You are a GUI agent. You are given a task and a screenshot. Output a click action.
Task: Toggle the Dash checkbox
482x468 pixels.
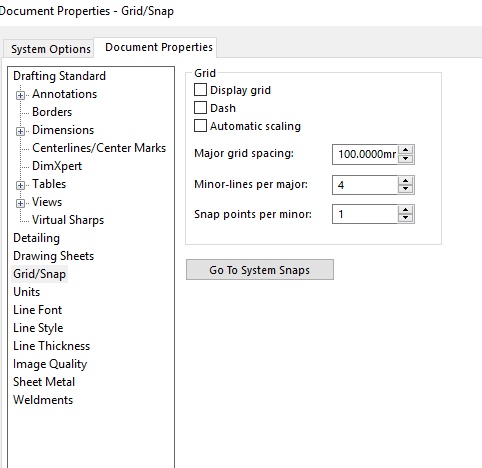pos(200,108)
